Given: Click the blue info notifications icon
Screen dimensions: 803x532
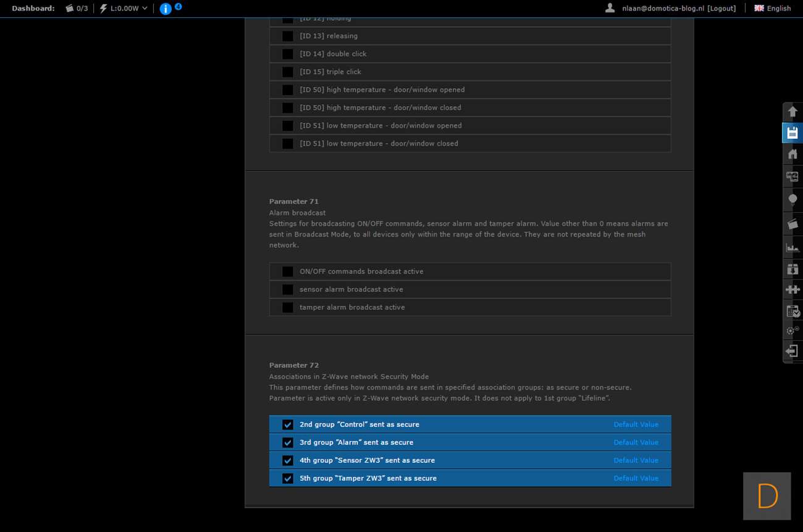Looking at the screenshot, I should pyautogui.click(x=166, y=9).
